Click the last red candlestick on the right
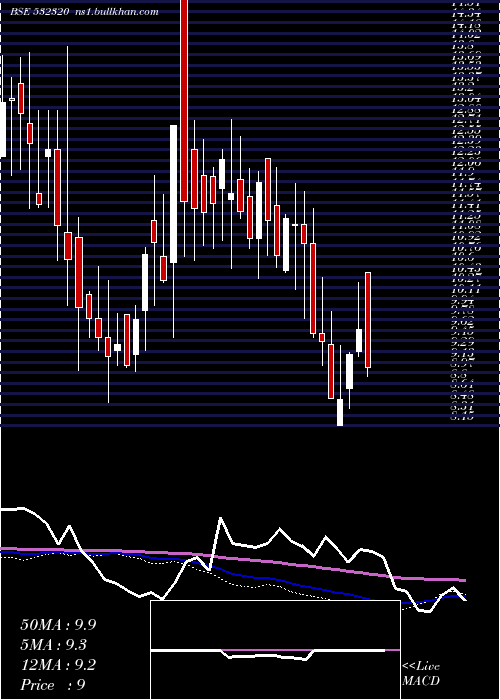This screenshot has height=700, width=500. pyautogui.click(x=368, y=320)
